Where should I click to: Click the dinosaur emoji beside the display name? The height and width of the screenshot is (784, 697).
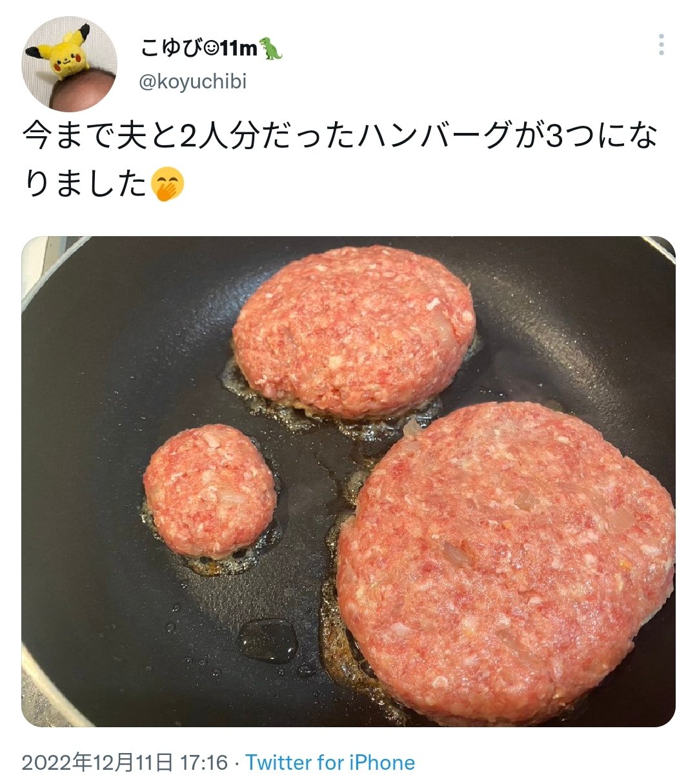pos(271,48)
